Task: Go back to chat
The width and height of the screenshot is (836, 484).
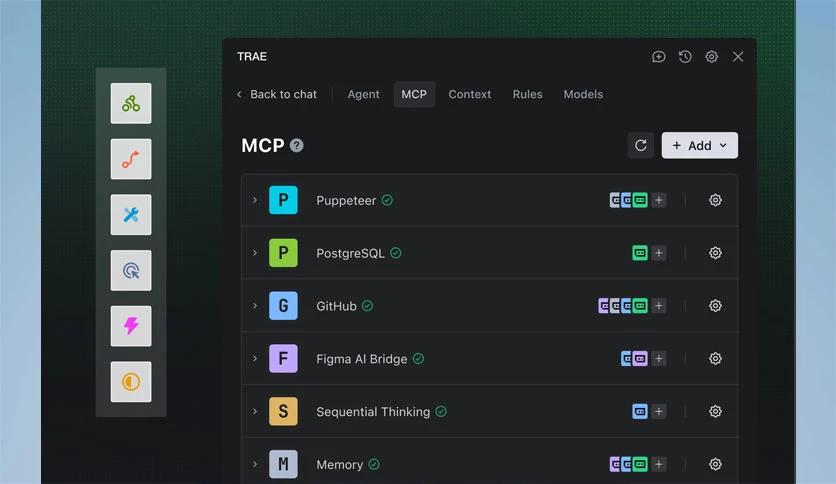Action: click(x=277, y=94)
